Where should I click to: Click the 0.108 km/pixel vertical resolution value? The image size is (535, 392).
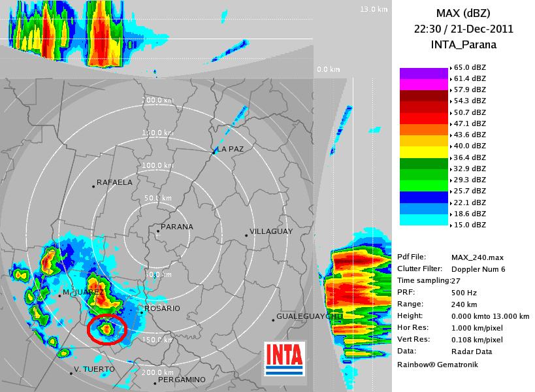click(x=477, y=340)
